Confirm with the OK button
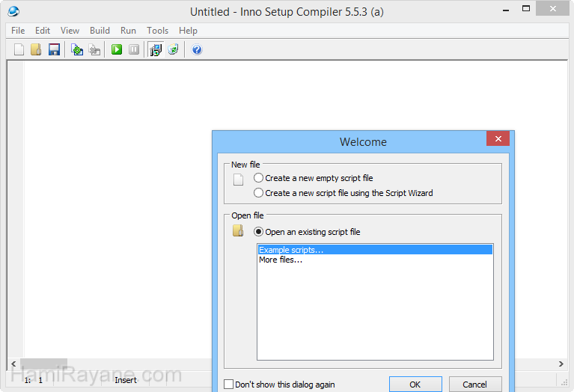 pos(415,385)
